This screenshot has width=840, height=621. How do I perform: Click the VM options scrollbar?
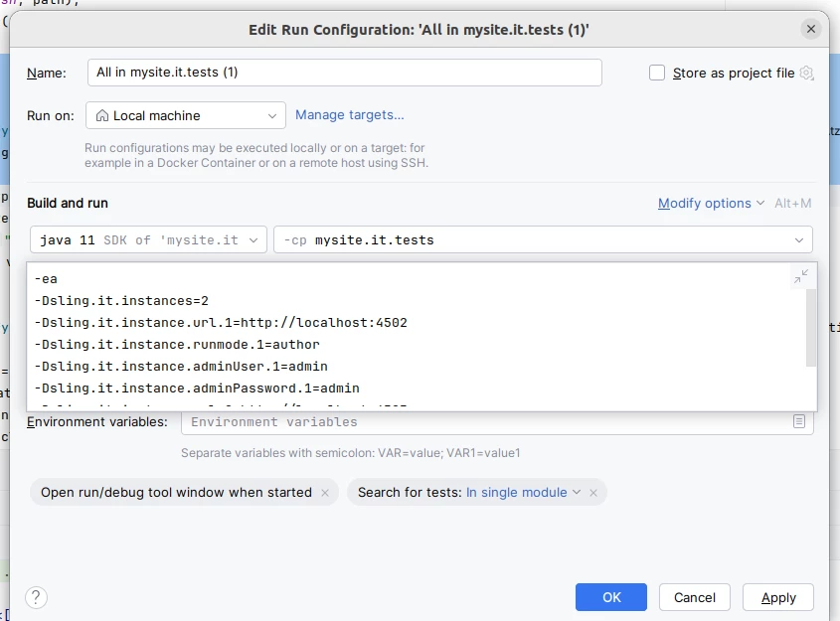click(811, 328)
